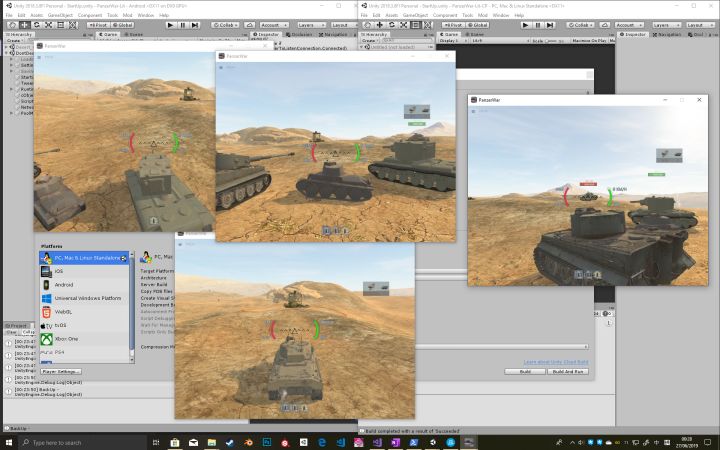The width and height of the screenshot is (720, 450).
Task: Toggle Collapse in the Console panel
Action: pyautogui.click(x=28, y=332)
